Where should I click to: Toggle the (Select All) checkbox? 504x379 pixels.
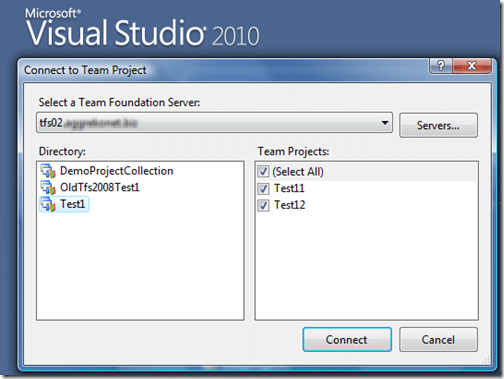point(263,172)
